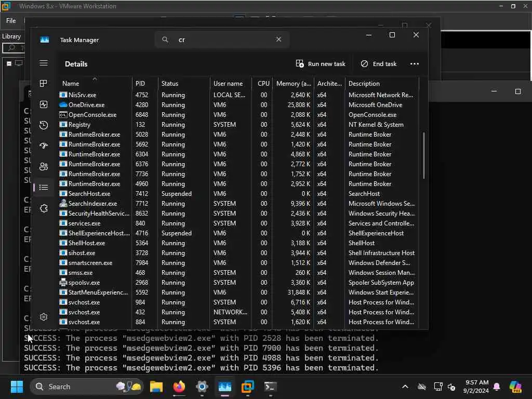Sort by the Description column header
Viewport: 532px width, 399px height.
[382, 84]
